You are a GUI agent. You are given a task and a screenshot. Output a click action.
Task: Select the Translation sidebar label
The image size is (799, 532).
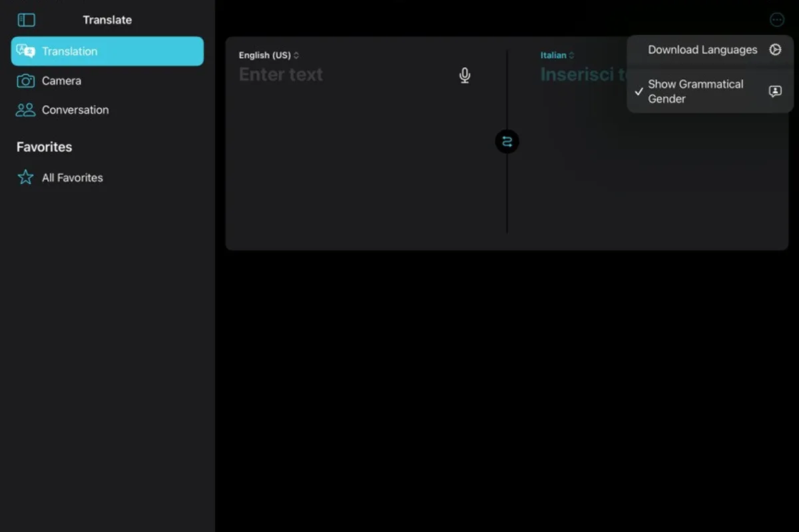pos(69,51)
